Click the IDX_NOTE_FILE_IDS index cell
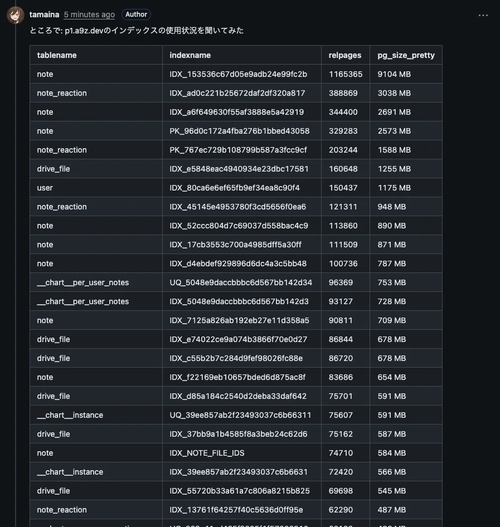The image size is (500, 527). pos(242,453)
